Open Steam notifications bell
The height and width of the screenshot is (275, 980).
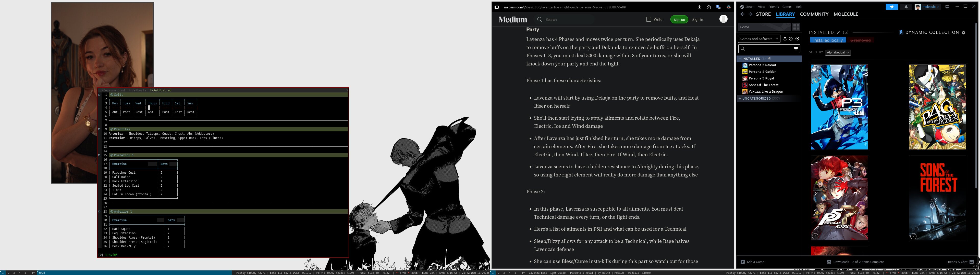[x=906, y=7]
